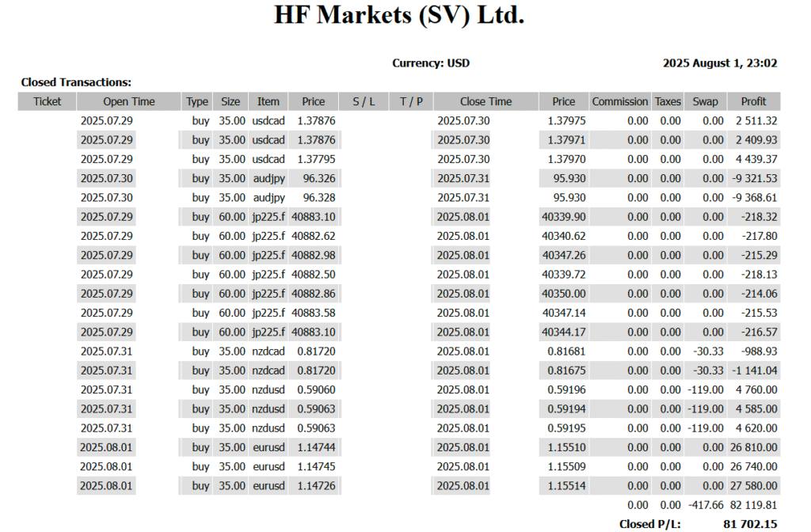Select the Open Time column header
Viewport: 811px width, 532px height.
click(129, 101)
